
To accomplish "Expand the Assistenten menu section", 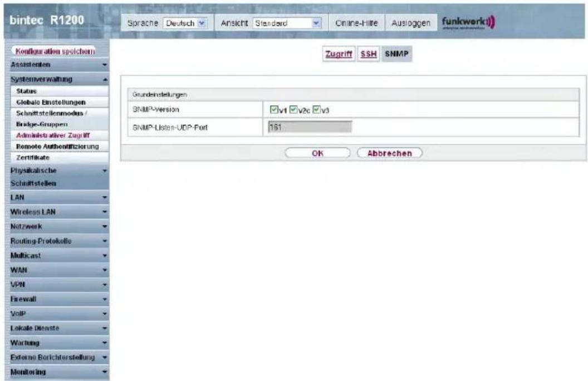I will [59, 65].
